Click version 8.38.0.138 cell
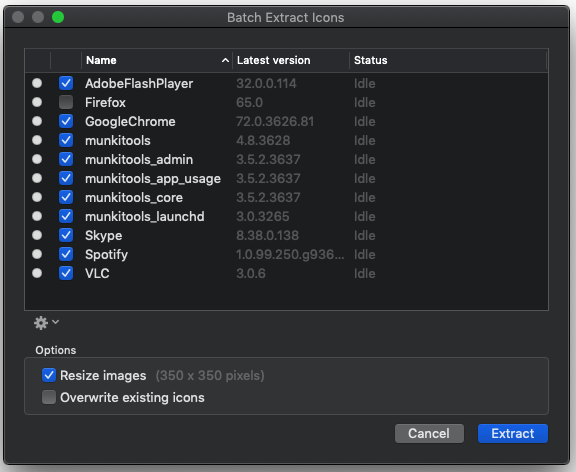Image resolution: width=576 pixels, height=472 pixels. [267, 235]
